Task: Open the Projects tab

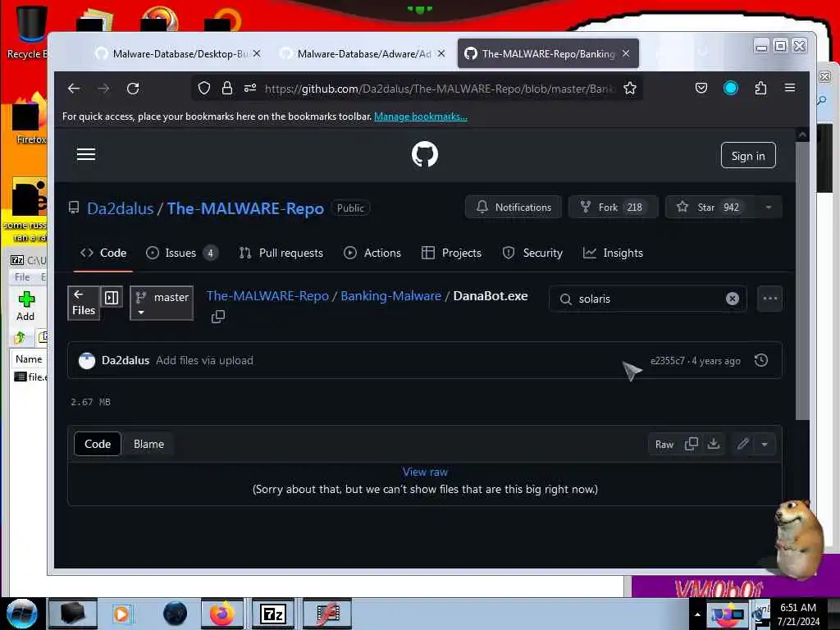Action: (452, 253)
